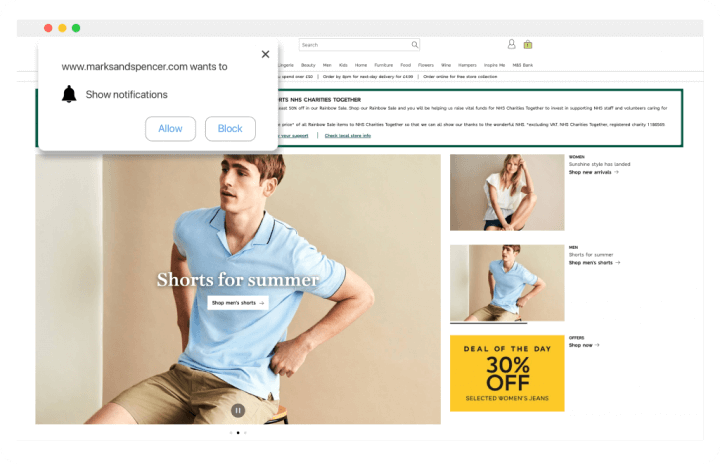This screenshot has height=464, width=720.
Task: Allow notifications from marksandspencer.com
Action: click(x=170, y=129)
